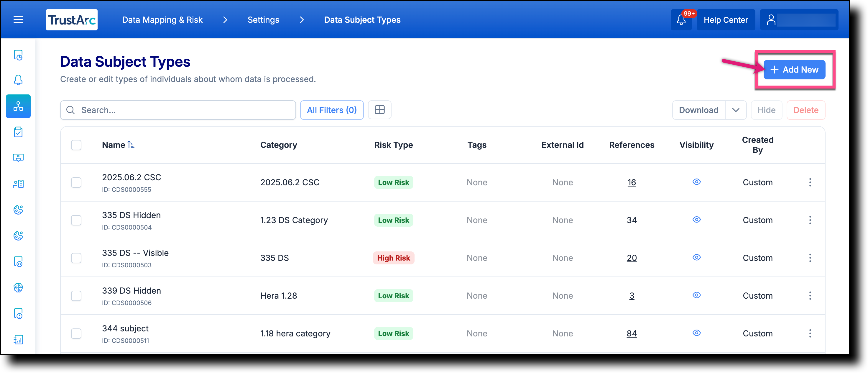Open the document with eye icon in sidebar

point(18,262)
